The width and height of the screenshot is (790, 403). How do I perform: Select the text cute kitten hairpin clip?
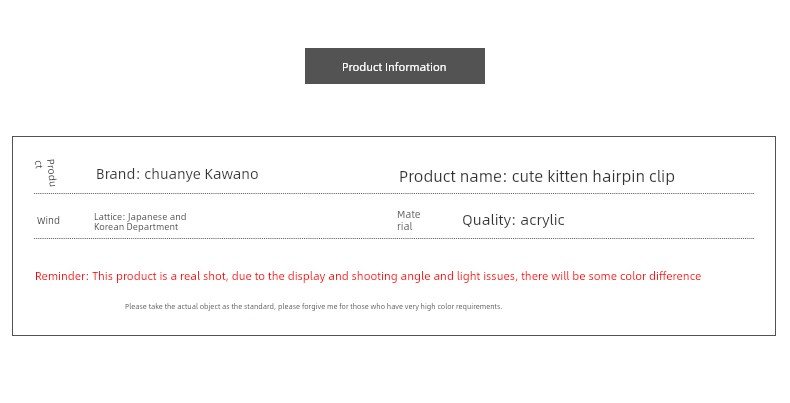[593, 176]
